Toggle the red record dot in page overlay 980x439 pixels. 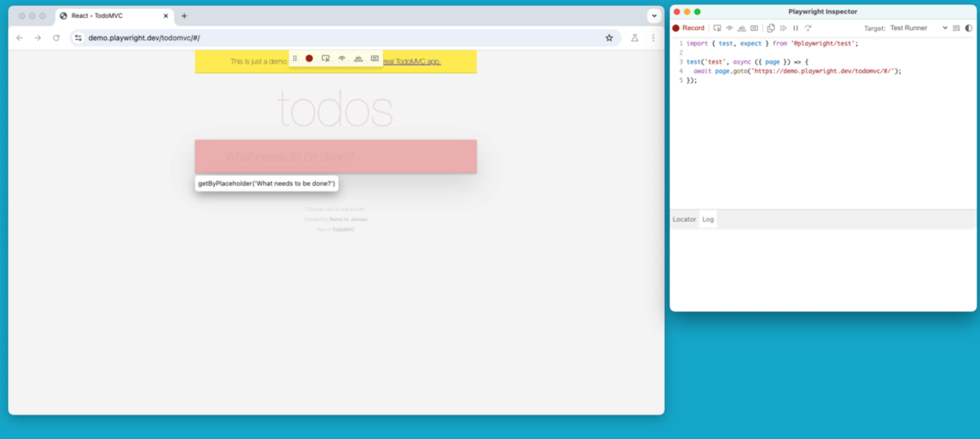pyautogui.click(x=309, y=59)
